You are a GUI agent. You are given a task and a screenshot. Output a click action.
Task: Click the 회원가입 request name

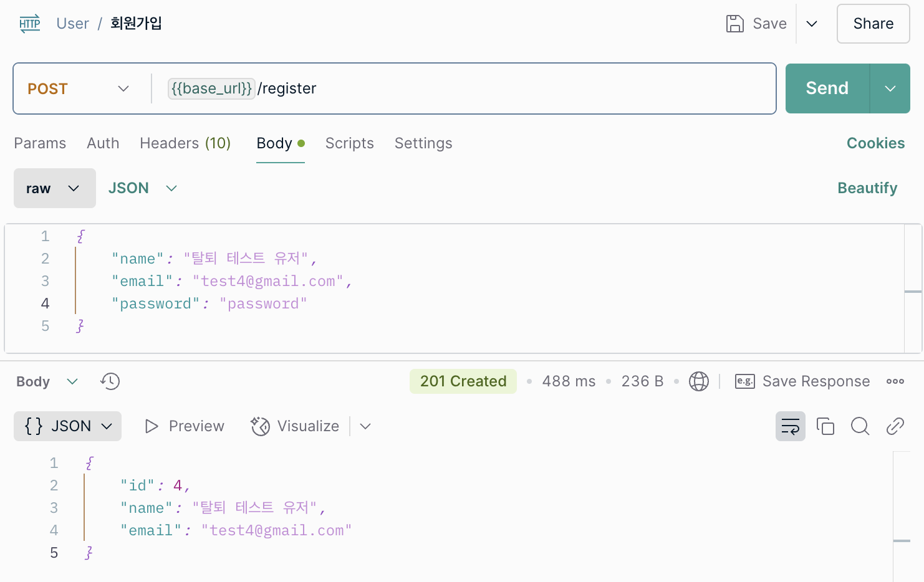point(137,24)
